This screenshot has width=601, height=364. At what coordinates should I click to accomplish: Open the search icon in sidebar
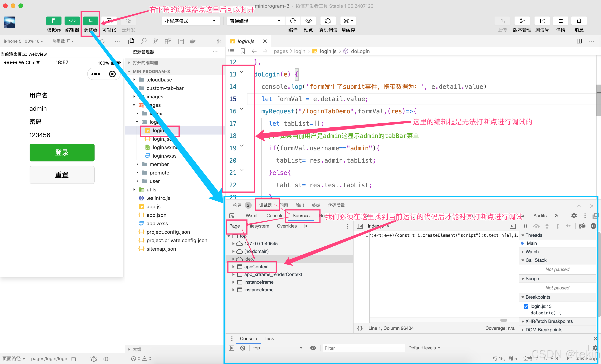pyautogui.click(x=144, y=41)
